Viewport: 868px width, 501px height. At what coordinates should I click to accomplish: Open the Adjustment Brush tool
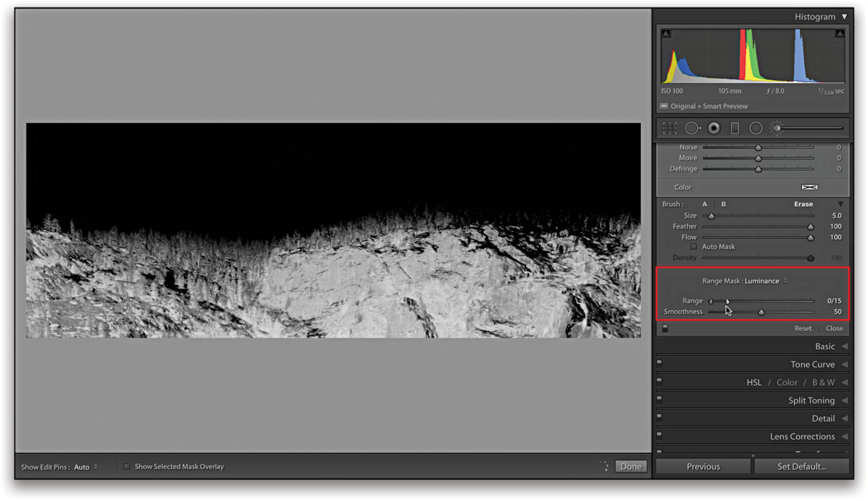pyautogui.click(x=776, y=127)
